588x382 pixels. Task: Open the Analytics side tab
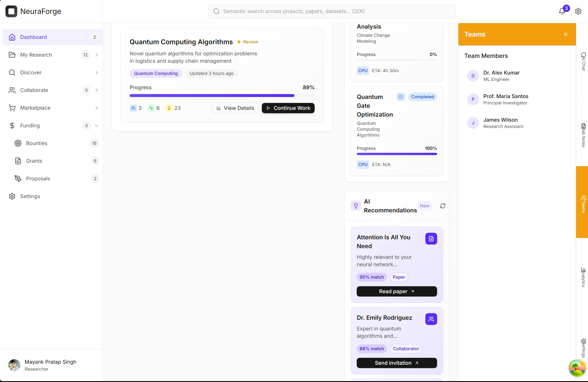tap(583, 277)
